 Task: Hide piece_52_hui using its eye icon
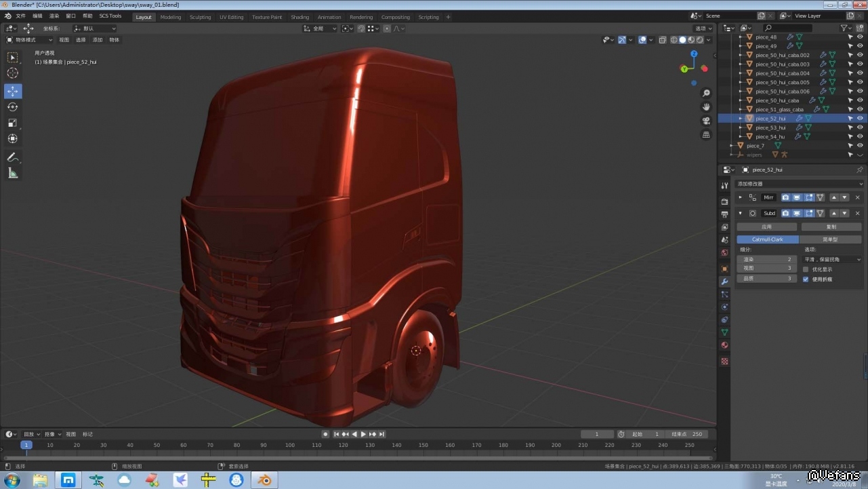pyautogui.click(x=860, y=118)
